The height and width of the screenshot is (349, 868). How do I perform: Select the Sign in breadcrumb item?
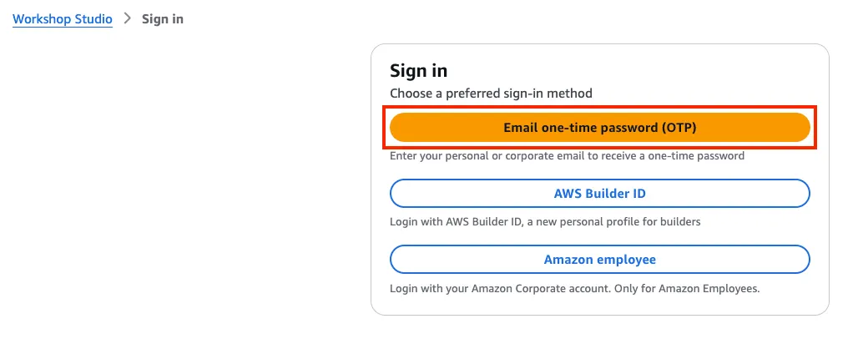click(162, 18)
